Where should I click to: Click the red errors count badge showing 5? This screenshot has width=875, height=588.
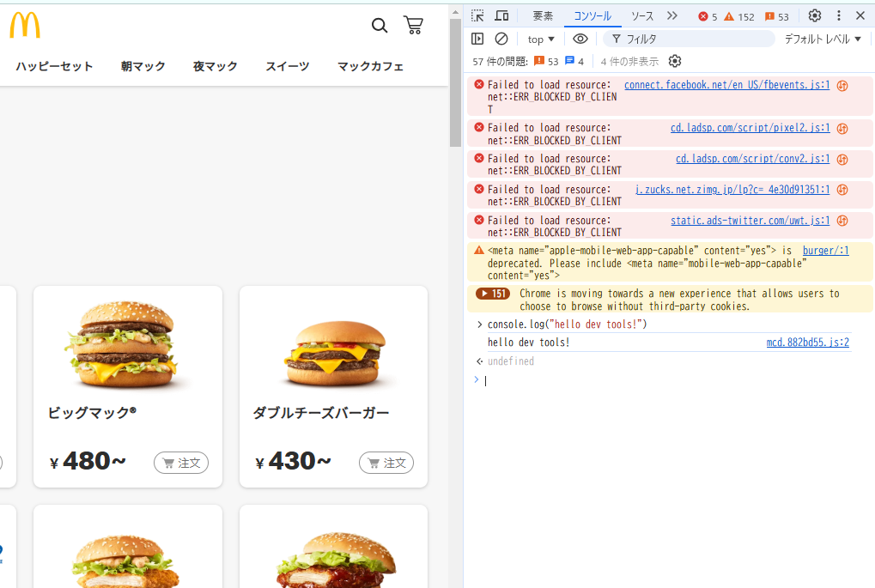click(x=708, y=16)
